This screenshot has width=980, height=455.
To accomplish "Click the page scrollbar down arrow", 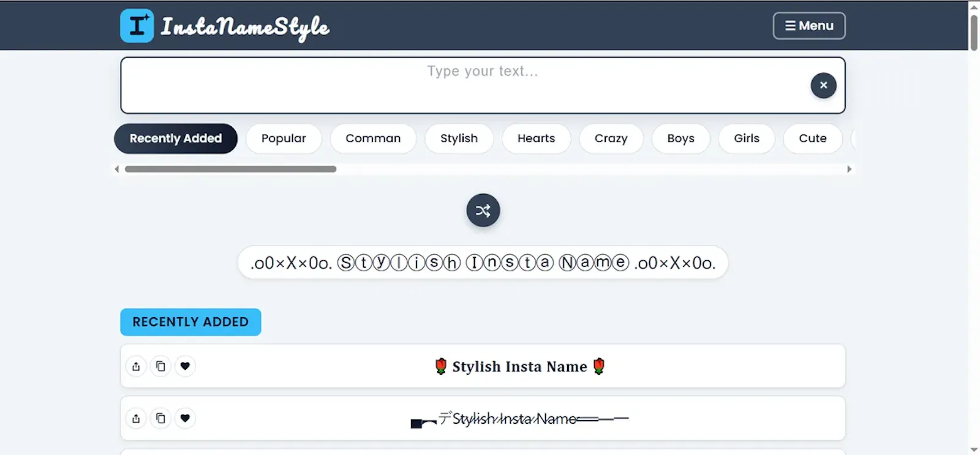I will click(974, 449).
